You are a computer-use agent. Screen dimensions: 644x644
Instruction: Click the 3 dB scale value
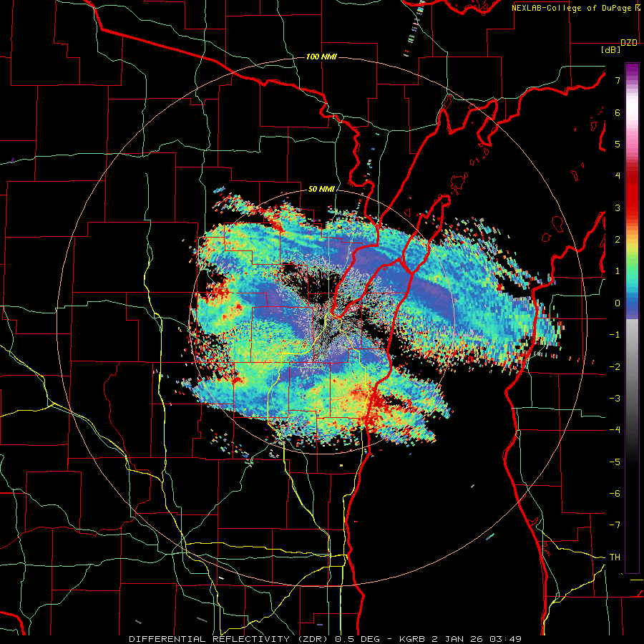pyautogui.click(x=618, y=208)
